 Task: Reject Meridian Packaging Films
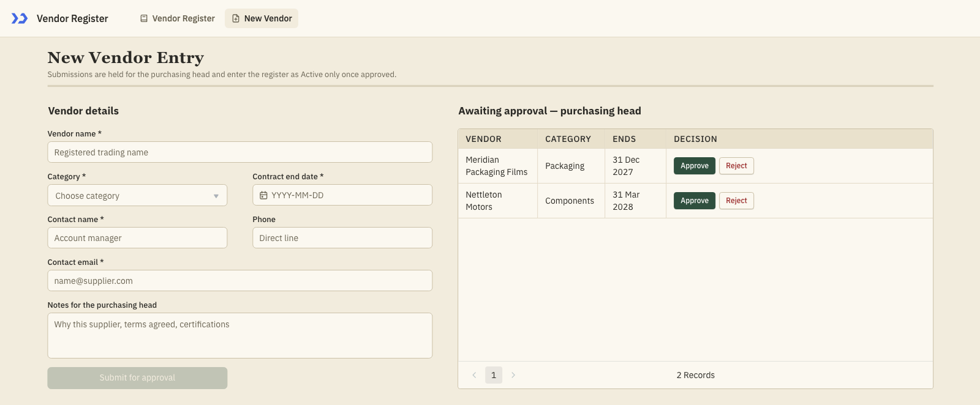point(736,166)
